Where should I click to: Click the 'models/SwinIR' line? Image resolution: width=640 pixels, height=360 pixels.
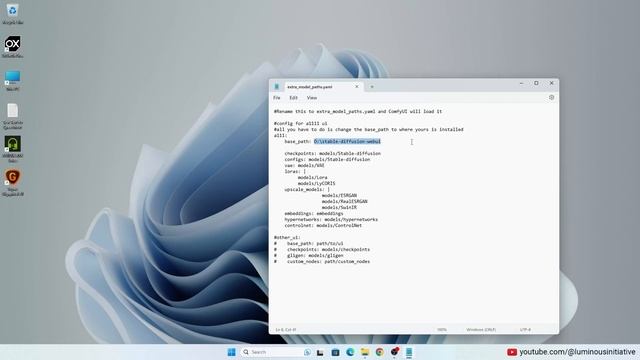pyautogui.click(x=339, y=207)
